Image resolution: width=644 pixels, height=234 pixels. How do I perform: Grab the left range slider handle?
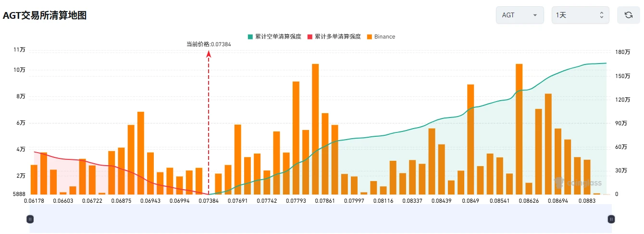point(30,219)
